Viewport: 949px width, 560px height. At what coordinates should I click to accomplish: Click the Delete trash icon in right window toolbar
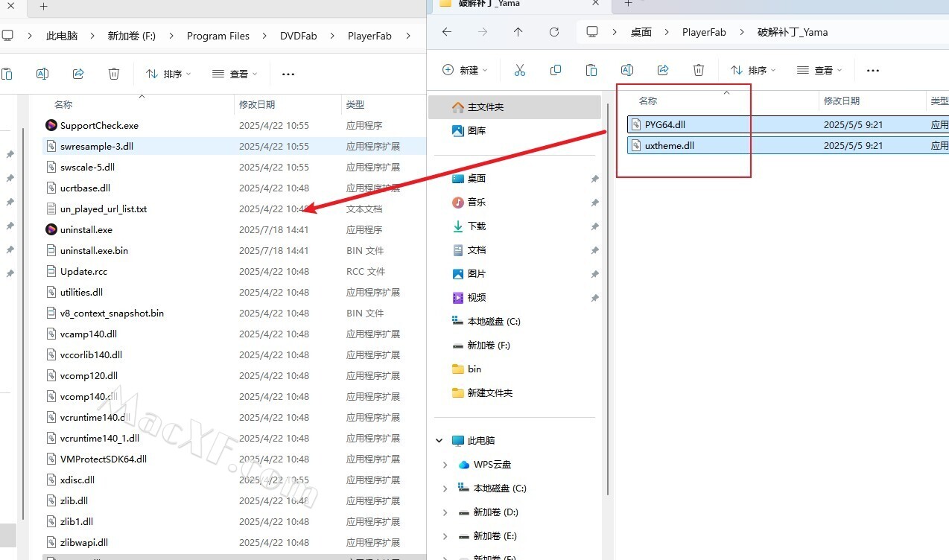click(x=699, y=70)
